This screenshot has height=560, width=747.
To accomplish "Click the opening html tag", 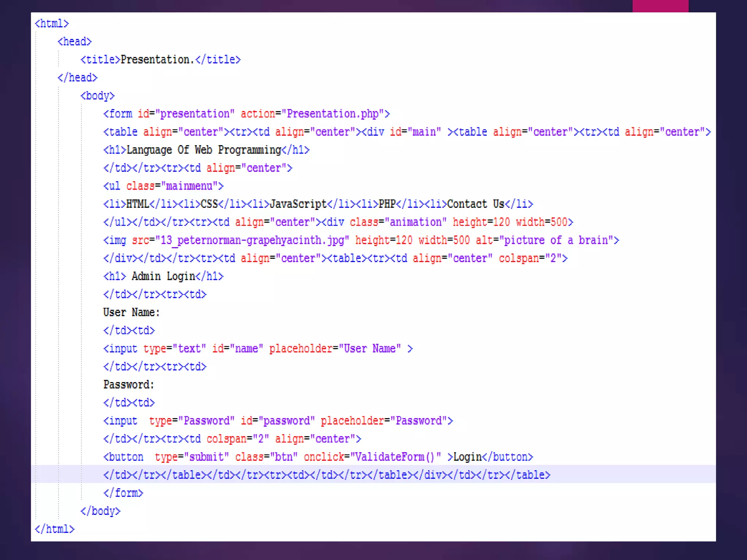I will [x=51, y=24].
